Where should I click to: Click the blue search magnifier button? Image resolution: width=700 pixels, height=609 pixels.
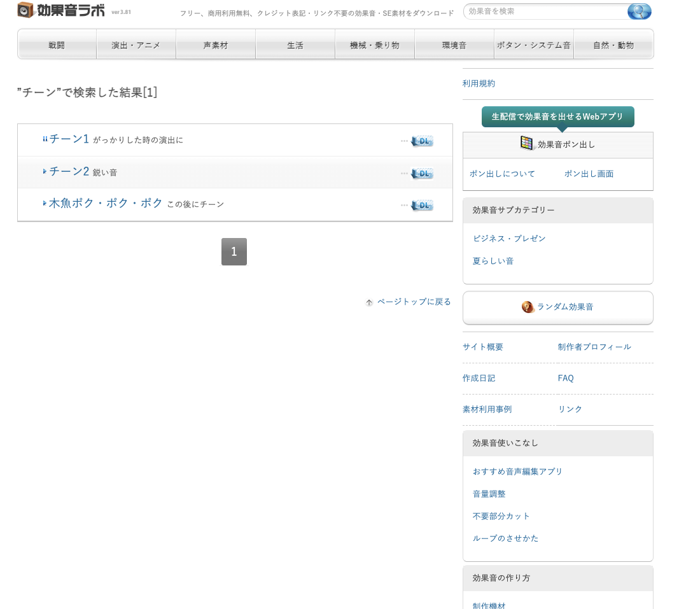pyautogui.click(x=639, y=11)
